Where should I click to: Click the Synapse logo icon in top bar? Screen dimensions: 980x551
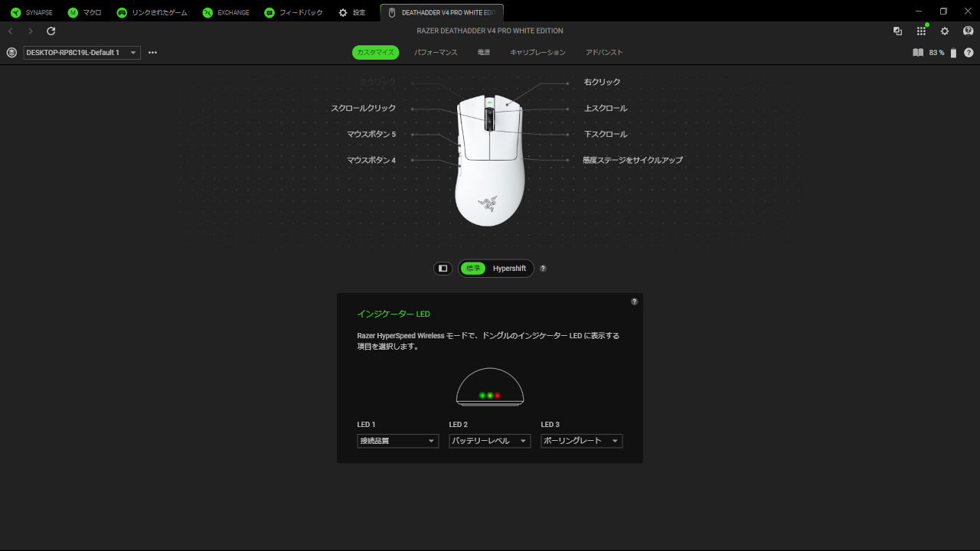click(x=15, y=13)
